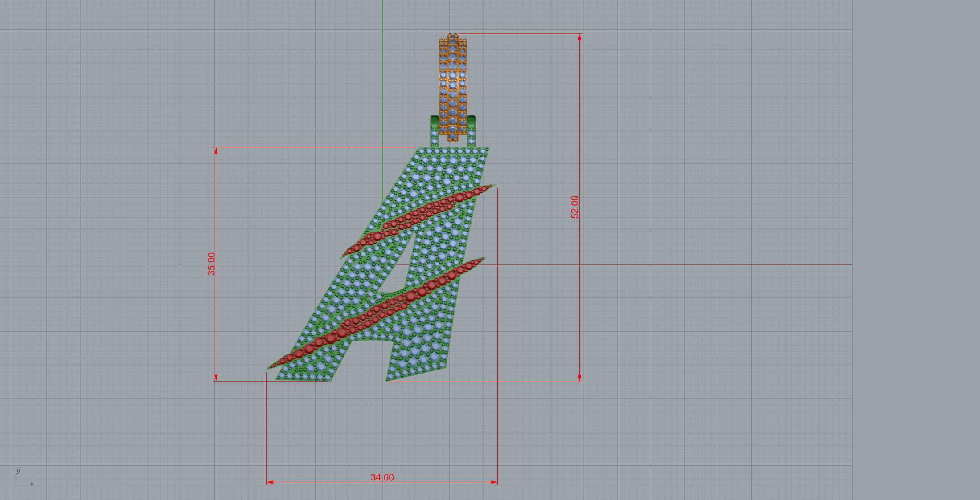Select the lower red gemstone slash
Screen dimensions: 980x500
click(x=376, y=313)
